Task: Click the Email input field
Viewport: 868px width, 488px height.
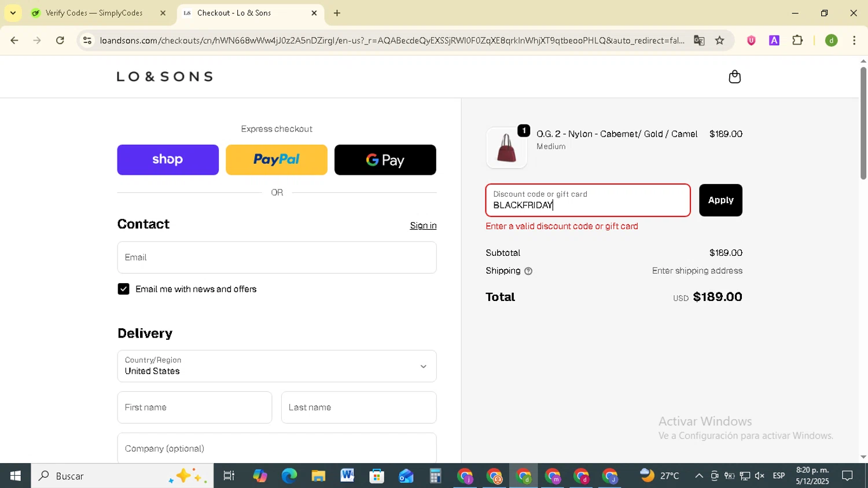Action: tap(277, 258)
